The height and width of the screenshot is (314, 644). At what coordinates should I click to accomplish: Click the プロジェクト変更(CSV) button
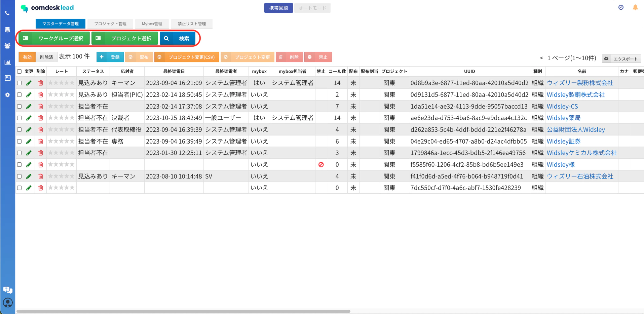[x=187, y=57]
